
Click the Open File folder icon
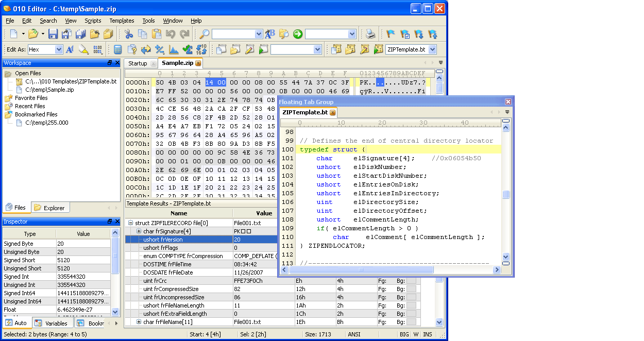pos(33,34)
